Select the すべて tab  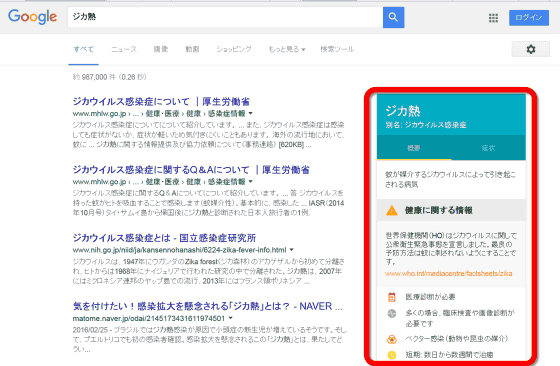pyautogui.click(x=84, y=49)
